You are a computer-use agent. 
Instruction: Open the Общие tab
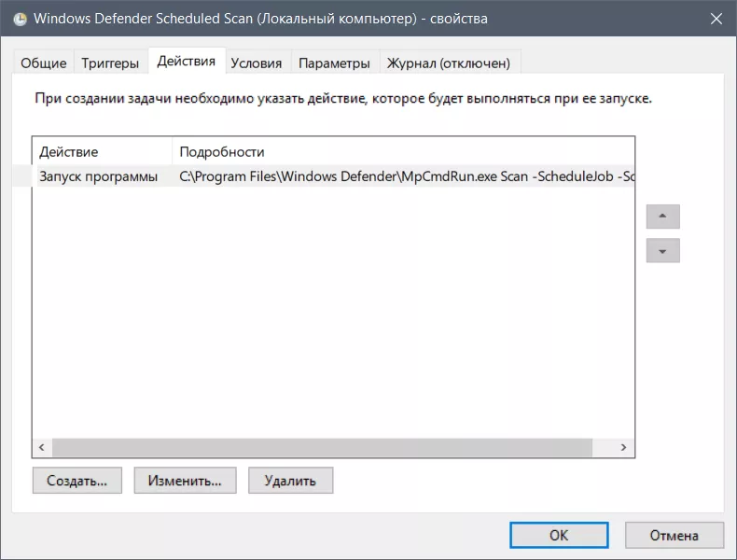click(x=43, y=63)
